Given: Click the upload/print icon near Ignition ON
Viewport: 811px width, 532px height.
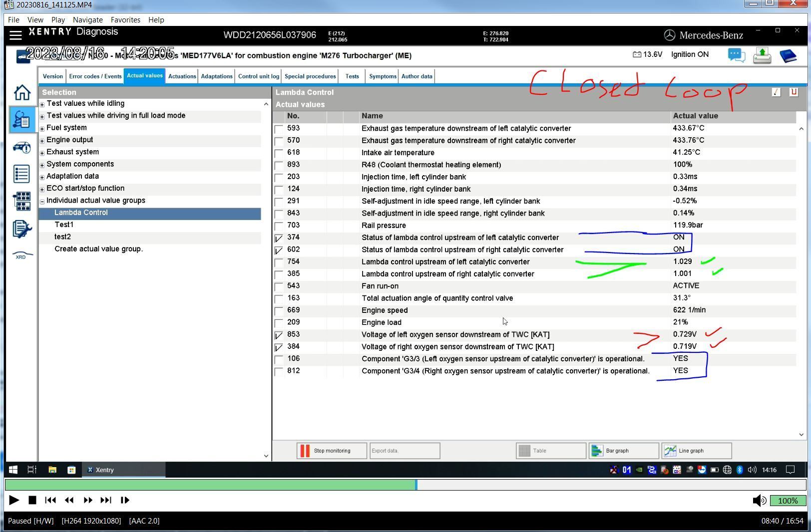Looking at the screenshot, I should coord(762,55).
